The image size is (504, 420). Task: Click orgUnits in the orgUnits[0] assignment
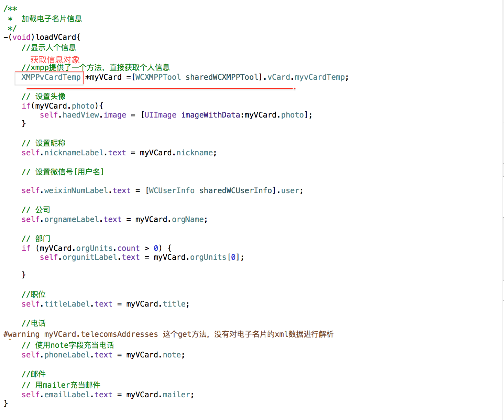208,257
